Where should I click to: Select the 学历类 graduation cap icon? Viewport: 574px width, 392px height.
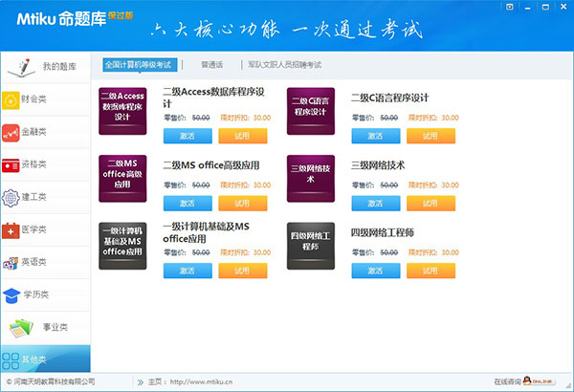tap(11, 294)
